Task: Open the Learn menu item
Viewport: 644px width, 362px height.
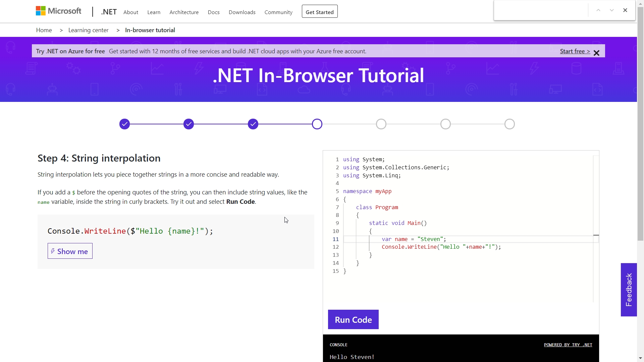Action: (154, 12)
